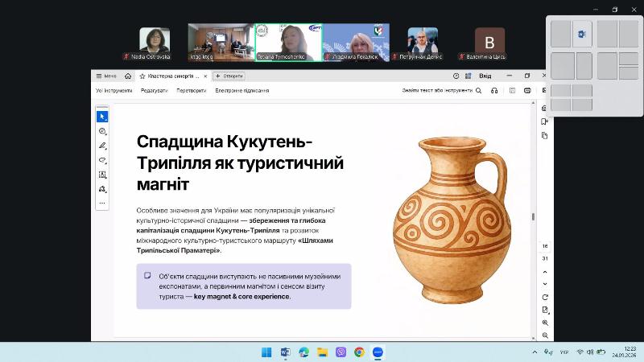This screenshot has width=644, height=362.
Task: Select Петруняк Денис's video thumbnail
Action: click(x=423, y=43)
